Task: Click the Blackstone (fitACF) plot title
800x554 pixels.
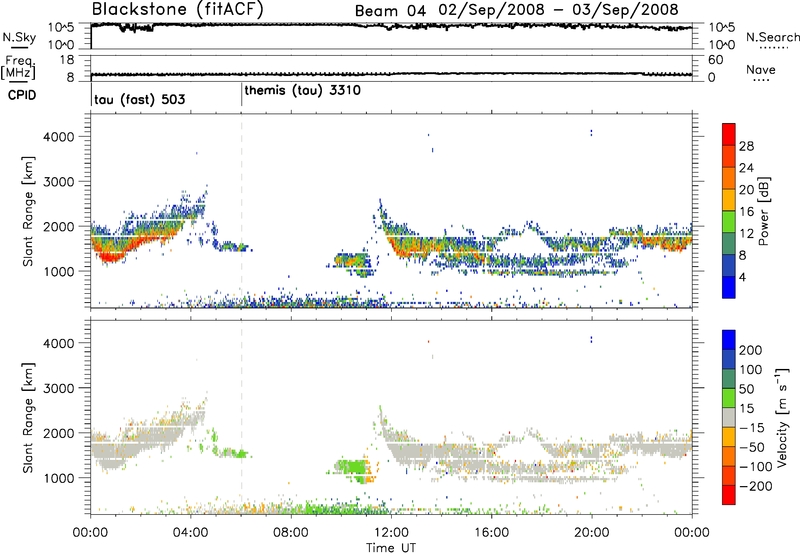Action: (x=178, y=9)
